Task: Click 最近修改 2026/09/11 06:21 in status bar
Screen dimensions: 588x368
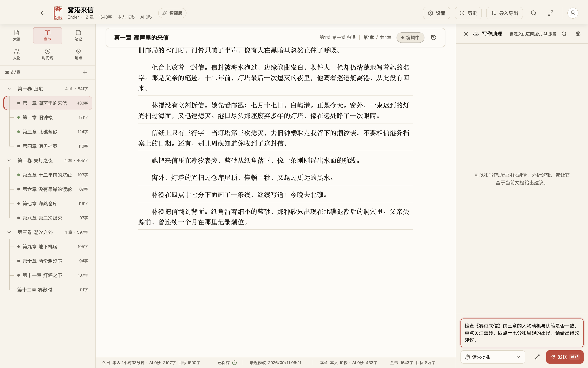Action: (275, 363)
